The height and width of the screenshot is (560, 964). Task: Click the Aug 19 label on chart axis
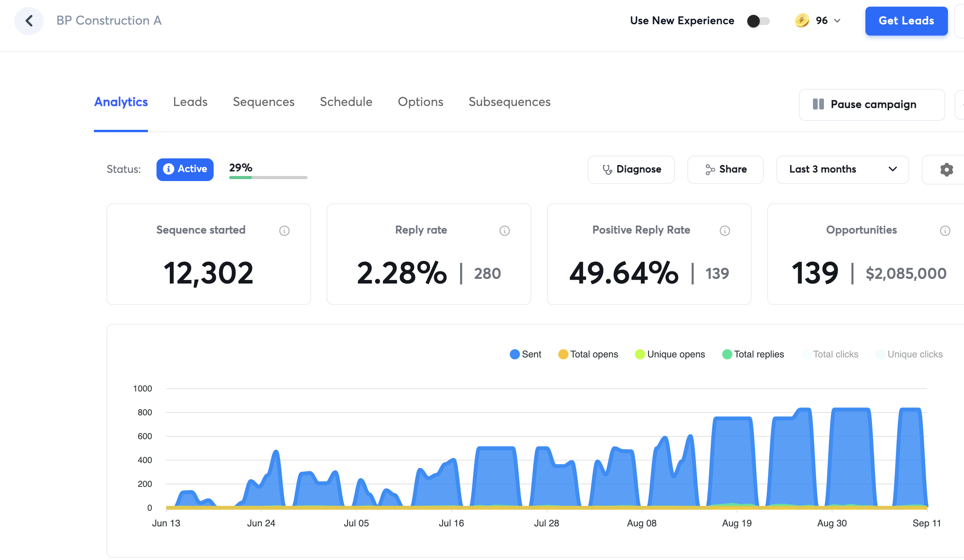pyautogui.click(x=737, y=523)
